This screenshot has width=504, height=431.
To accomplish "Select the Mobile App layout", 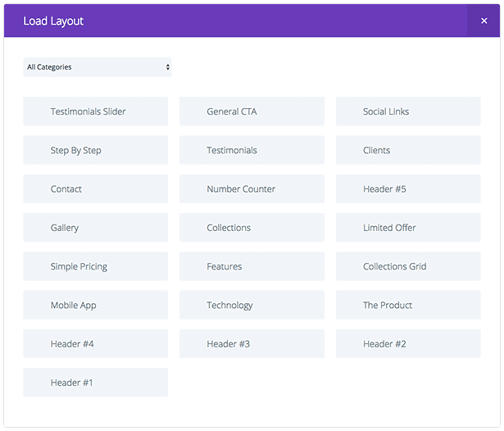I will point(95,305).
